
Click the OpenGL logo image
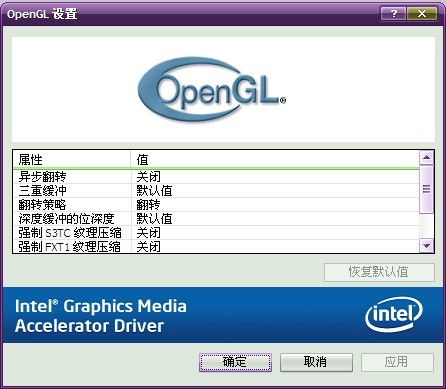pos(212,89)
